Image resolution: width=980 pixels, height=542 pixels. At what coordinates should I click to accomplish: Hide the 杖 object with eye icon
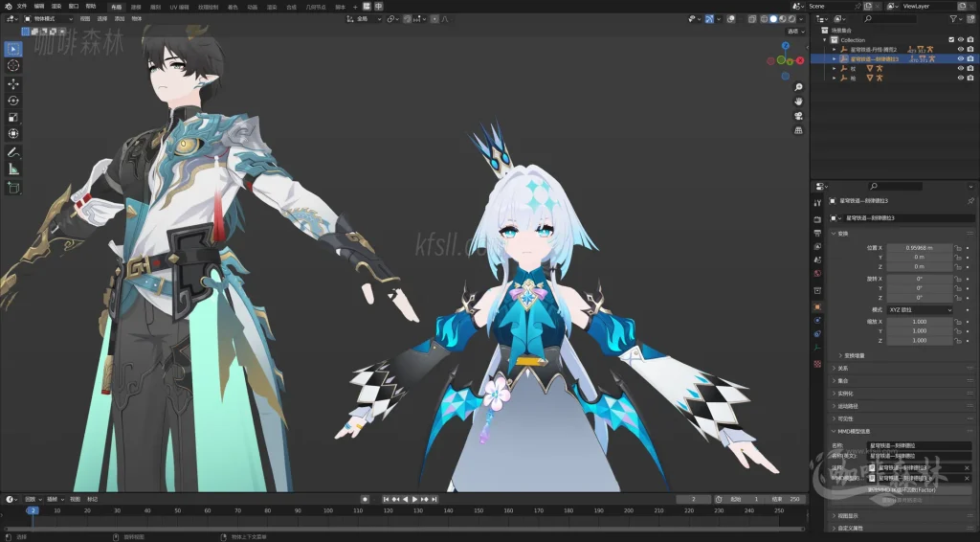click(x=961, y=69)
